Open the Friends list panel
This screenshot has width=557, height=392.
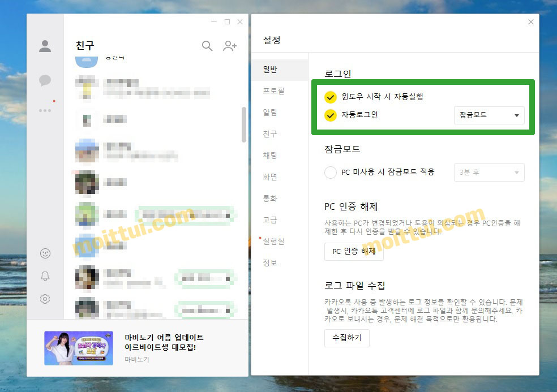[45, 46]
